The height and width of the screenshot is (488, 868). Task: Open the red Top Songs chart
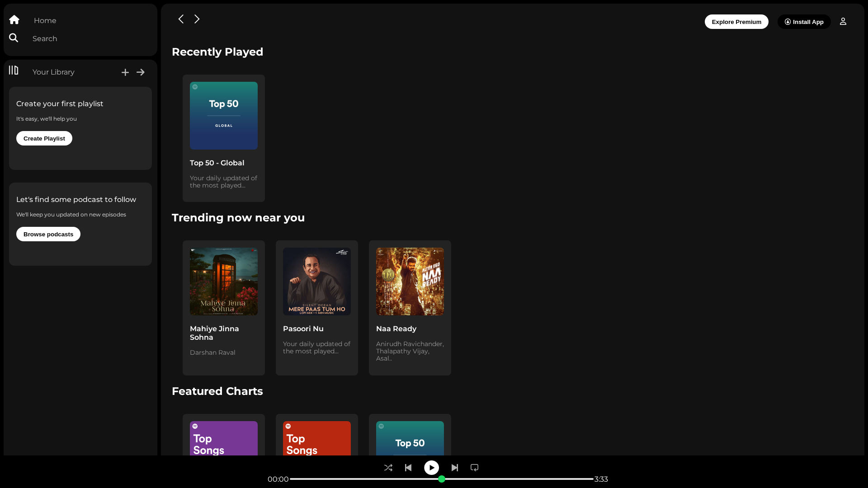(x=317, y=438)
